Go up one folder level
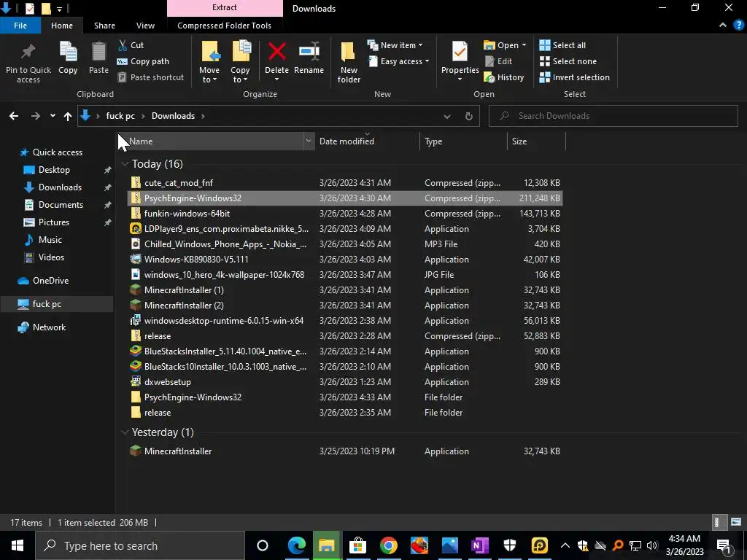Viewport: 747px width, 560px height. point(68,116)
